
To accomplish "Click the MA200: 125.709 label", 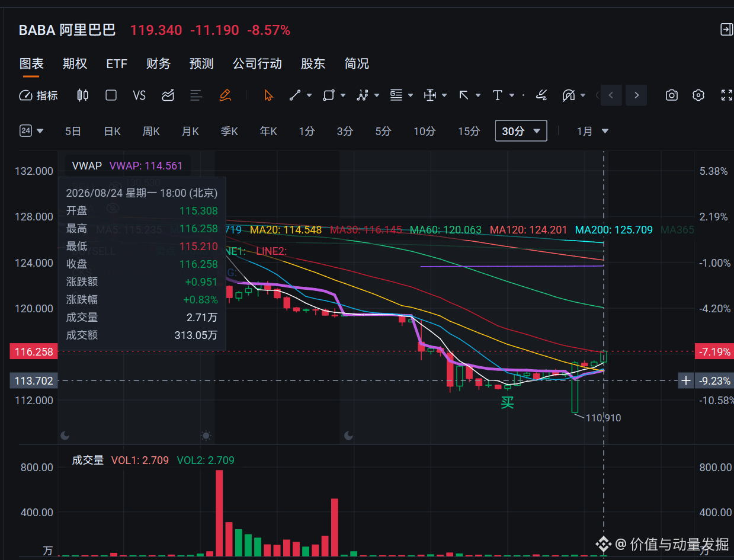I will 614,229.
